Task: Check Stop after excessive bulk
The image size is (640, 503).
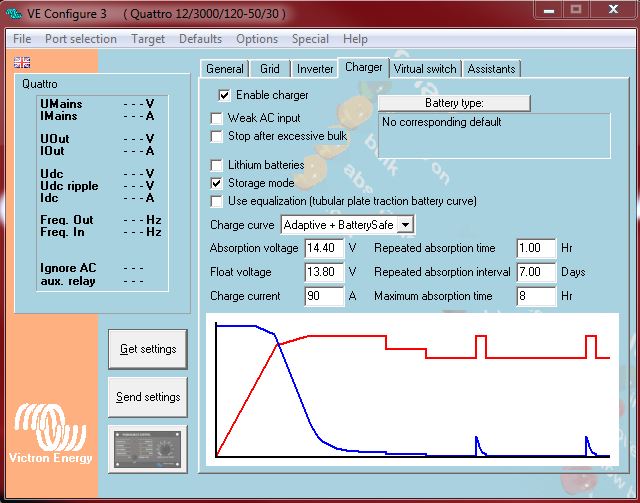Action: 216,136
